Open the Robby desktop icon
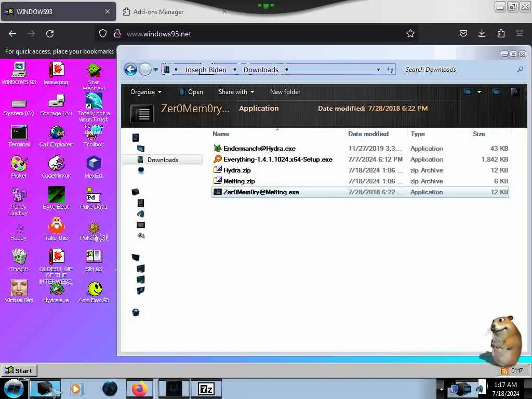The width and height of the screenshot is (532, 399). pyautogui.click(x=19, y=232)
